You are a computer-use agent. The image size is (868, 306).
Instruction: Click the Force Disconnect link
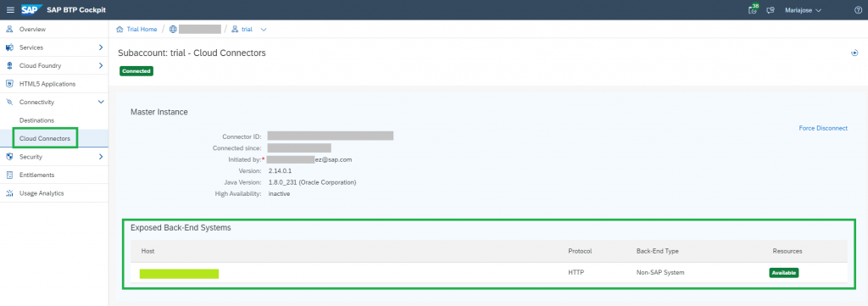pyautogui.click(x=822, y=128)
